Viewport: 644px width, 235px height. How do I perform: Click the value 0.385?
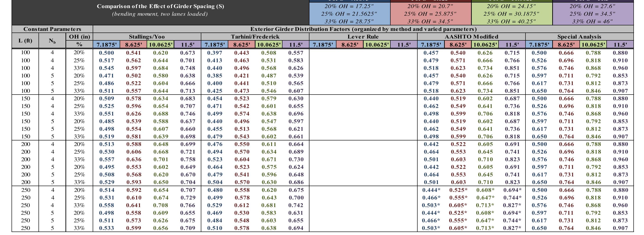pyautogui.click(x=214, y=75)
